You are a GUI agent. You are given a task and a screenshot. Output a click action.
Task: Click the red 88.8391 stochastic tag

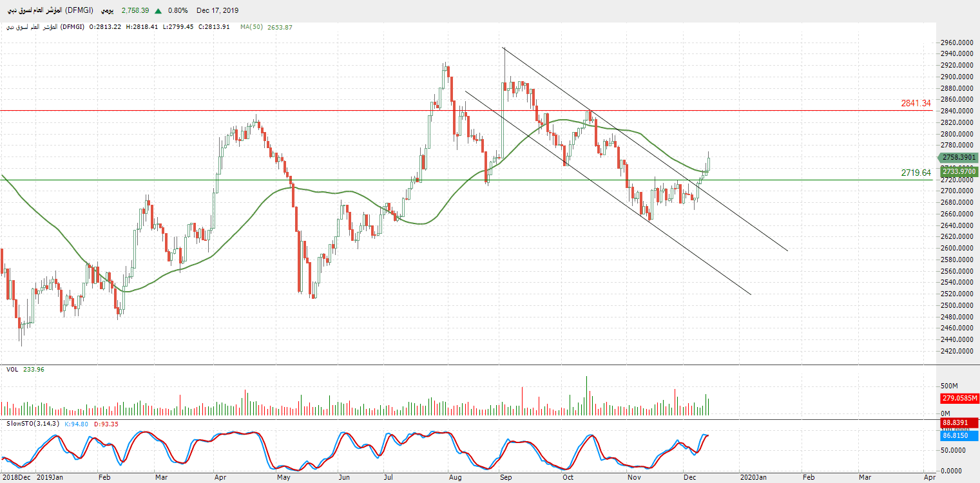[959, 423]
